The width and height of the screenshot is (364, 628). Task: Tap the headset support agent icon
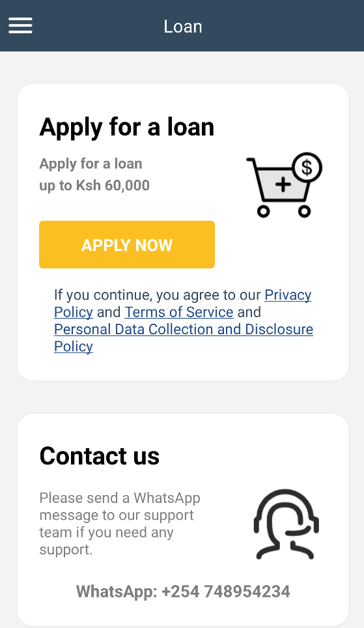pyautogui.click(x=286, y=524)
